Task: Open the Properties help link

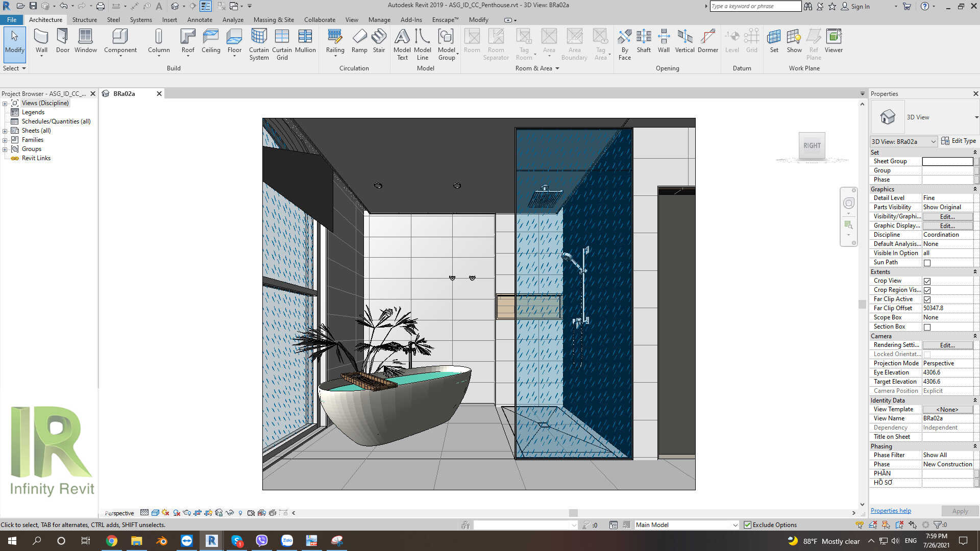Action: 890,510
